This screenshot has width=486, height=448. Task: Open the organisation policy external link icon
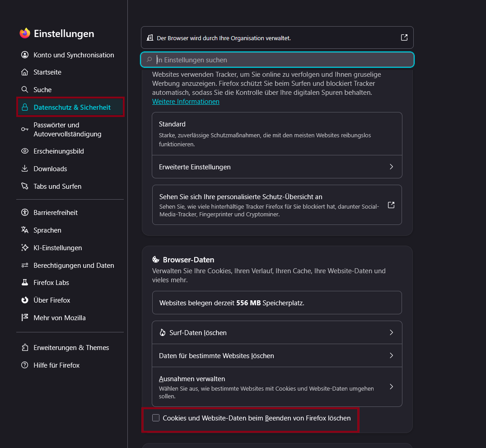[x=404, y=37]
